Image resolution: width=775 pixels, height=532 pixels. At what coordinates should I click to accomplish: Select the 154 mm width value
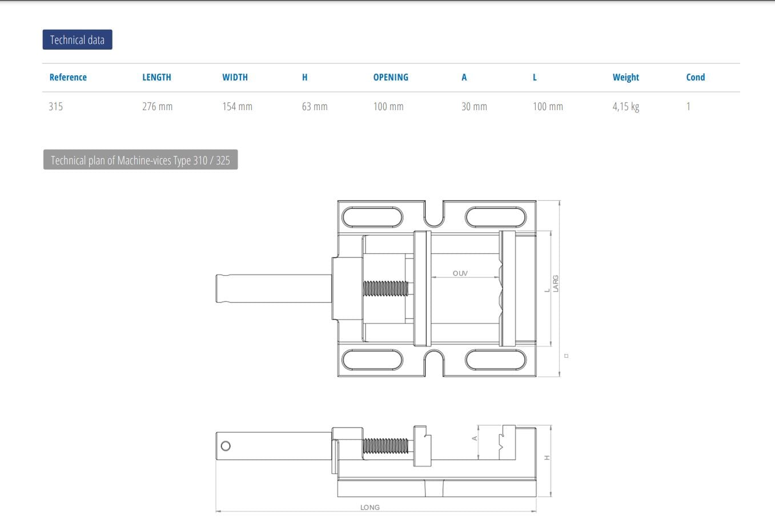[x=237, y=107]
